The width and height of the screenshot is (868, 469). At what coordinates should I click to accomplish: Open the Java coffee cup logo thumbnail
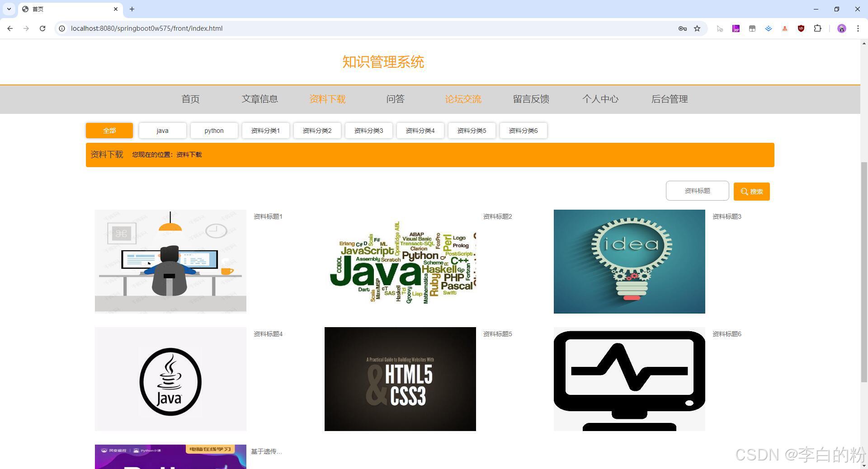point(170,379)
